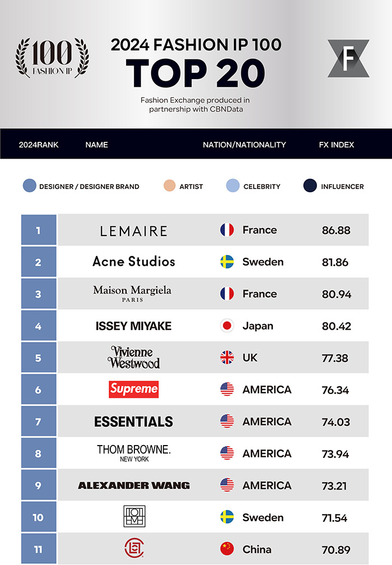This screenshot has width=392, height=565.
Task: Click the Influencer legend dark circle
Action: pos(310,186)
